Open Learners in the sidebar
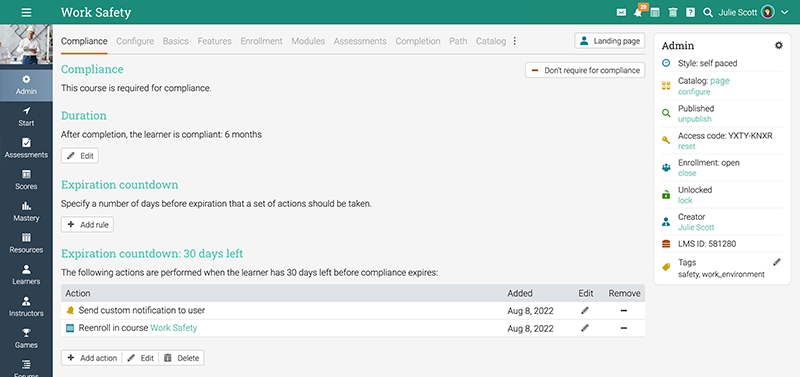This screenshot has height=377, width=800. pos(26,275)
